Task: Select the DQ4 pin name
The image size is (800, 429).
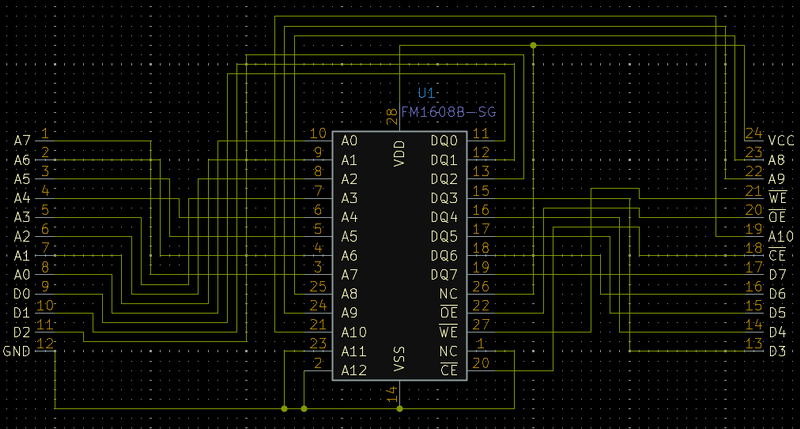Action: tap(444, 217)
